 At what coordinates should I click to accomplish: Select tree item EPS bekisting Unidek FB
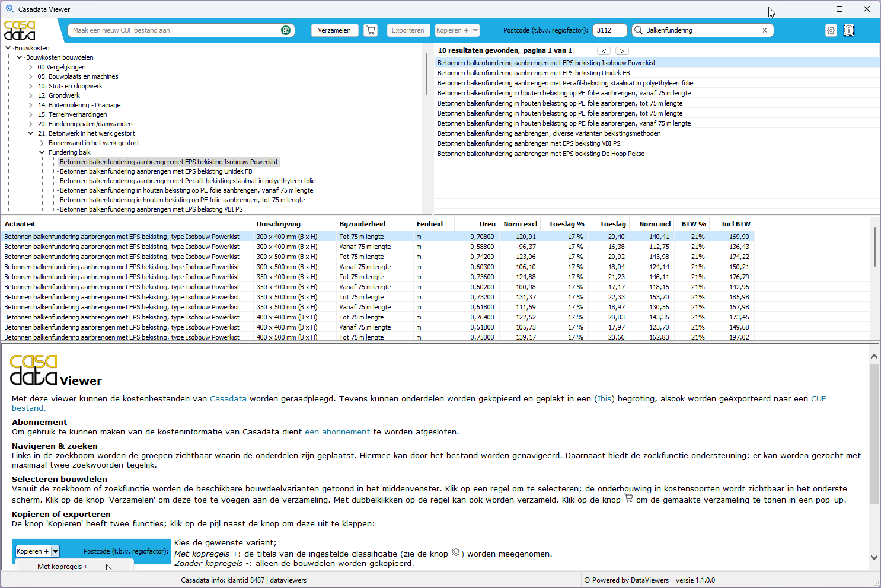tap(156, 171)
